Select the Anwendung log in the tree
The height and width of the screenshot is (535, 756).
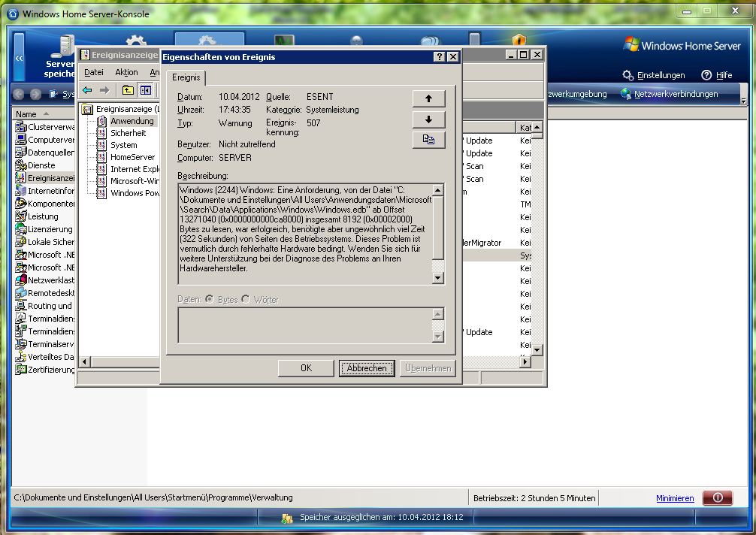pos(132,121)
